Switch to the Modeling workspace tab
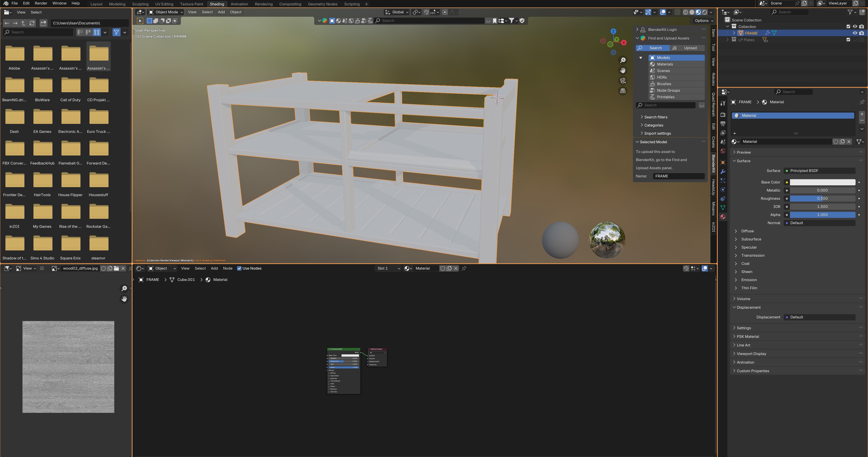This screenshot has width=868, height=457. (117, 4)
